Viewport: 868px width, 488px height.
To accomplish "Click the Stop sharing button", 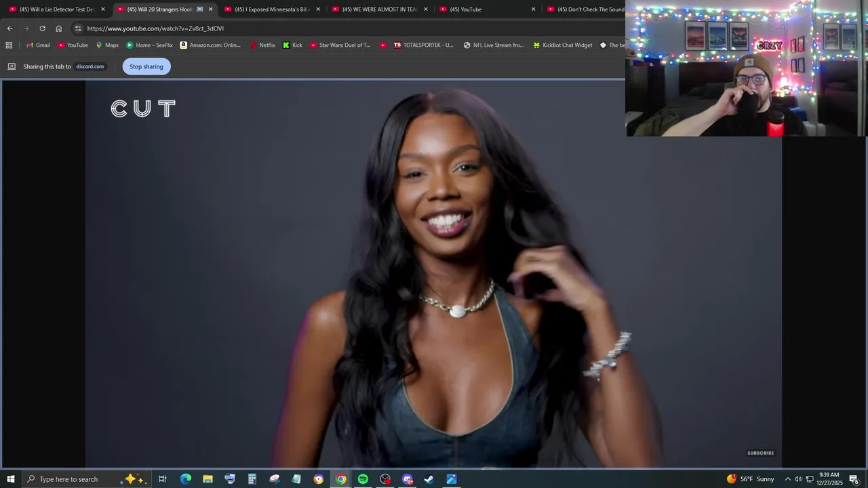I will click(x=146, y=66).
